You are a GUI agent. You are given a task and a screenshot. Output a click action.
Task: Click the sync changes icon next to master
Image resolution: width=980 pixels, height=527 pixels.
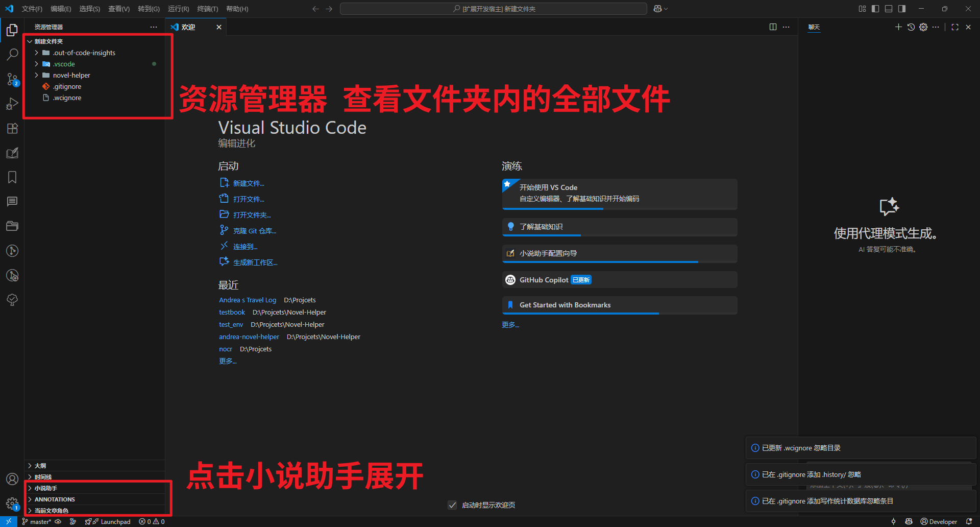coord(58,521)
